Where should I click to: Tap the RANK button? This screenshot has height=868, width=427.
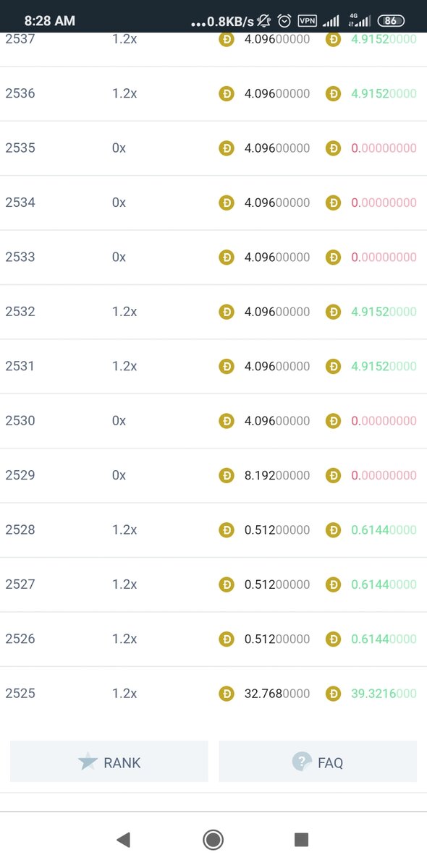tap(109, 761)
